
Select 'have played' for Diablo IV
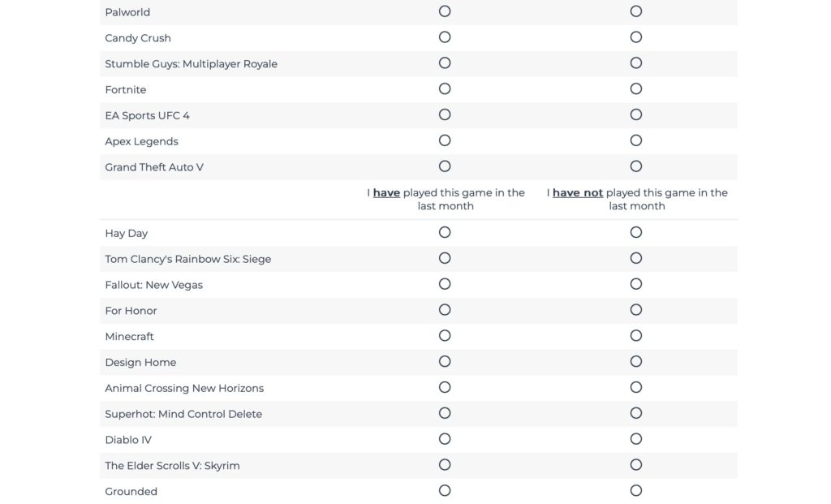pyautogui.click(x=445, y=439)
